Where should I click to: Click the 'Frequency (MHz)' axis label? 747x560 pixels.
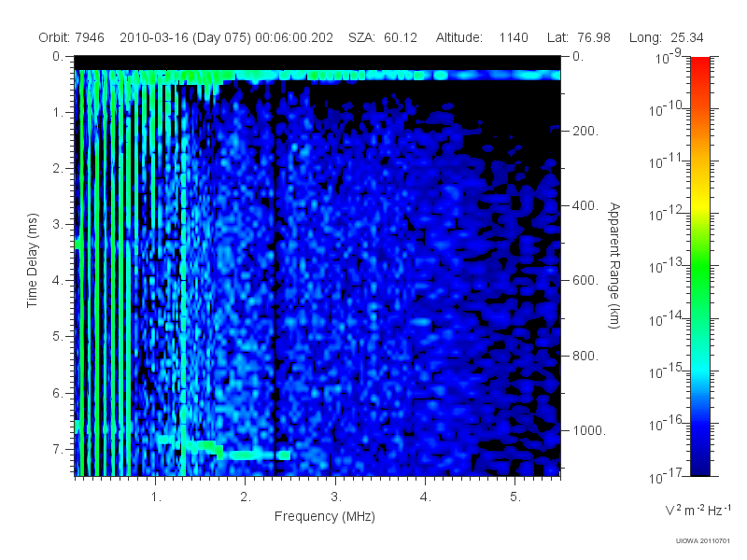(325, 517)
